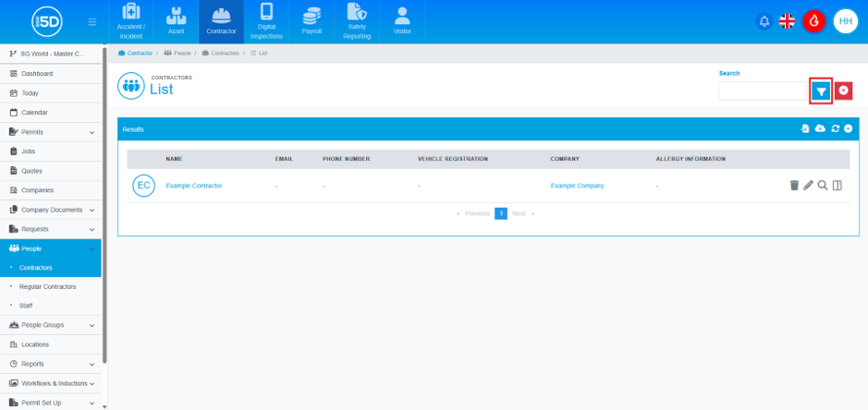This screenshot has width=868, height=410.
Task: Go to Previous page
Action: 473,213
